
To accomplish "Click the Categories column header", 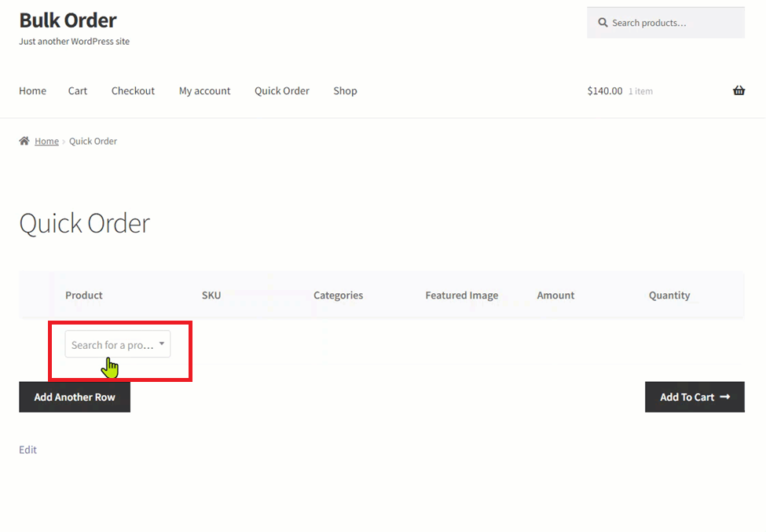I will click(x=338, y=295).
